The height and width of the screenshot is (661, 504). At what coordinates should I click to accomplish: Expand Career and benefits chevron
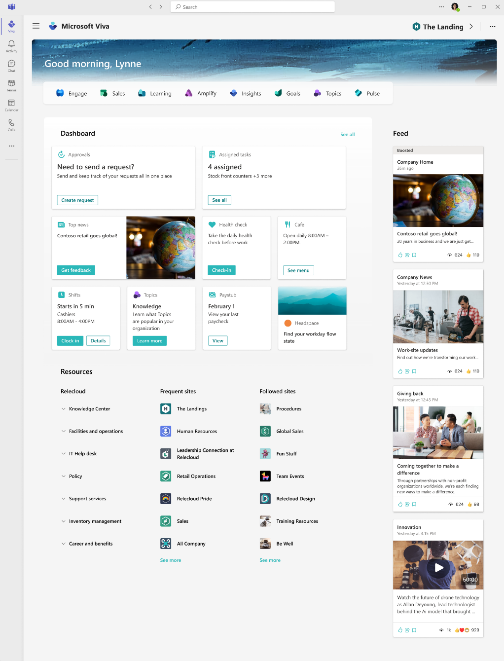click(x=63, y=544)
